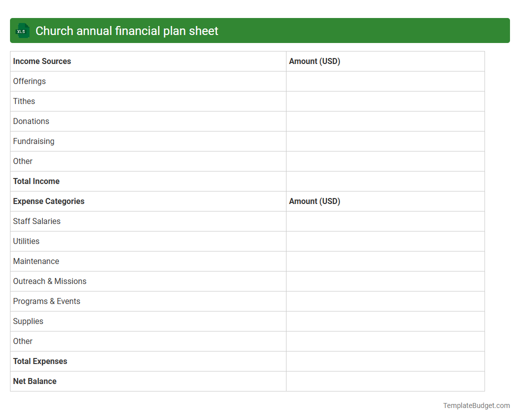Click the Net Balance row label

[x=34, y=381]
